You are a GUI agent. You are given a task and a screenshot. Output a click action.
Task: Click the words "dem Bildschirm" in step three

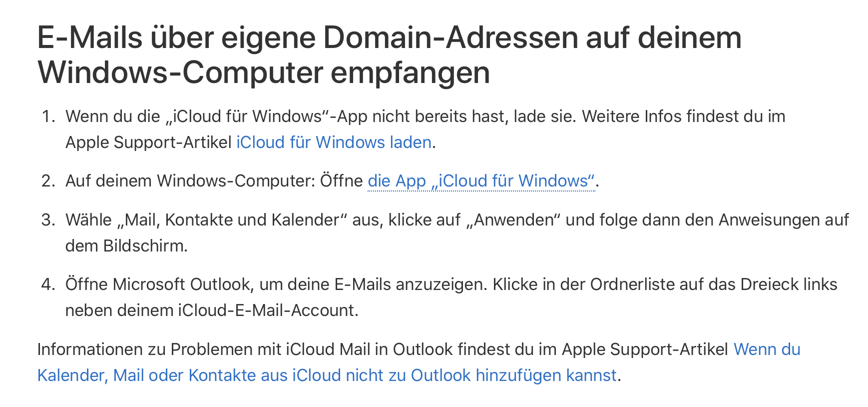pyautogui.click(x=126, y=246)
